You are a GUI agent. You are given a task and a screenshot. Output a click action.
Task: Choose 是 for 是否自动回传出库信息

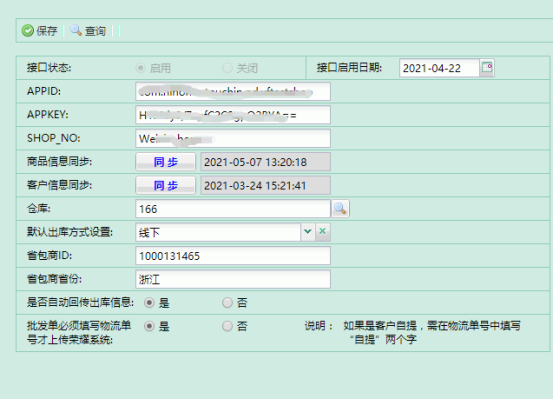pyautogui.click(x=149, y=303)
